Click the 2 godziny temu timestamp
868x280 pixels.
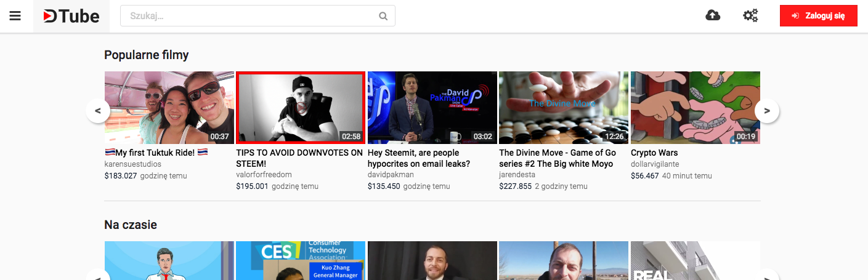click(x=561, y=186)
